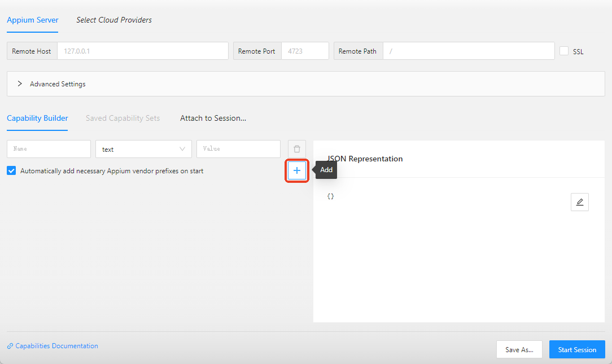
Task: Select the Capability Builder tab
Action: point(37,118)
